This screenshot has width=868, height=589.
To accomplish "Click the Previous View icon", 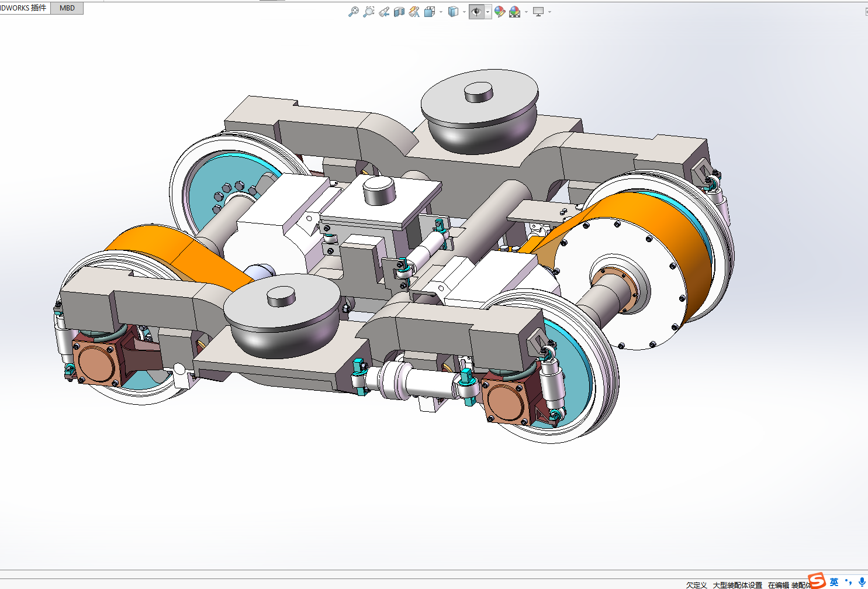I will point(384,12).
